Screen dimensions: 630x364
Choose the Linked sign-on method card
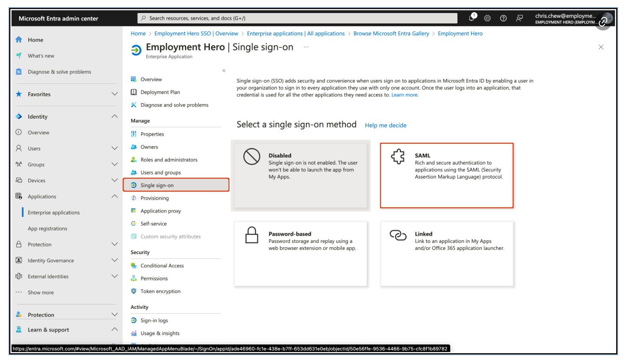pyautogui.click(x=447, y=254)
